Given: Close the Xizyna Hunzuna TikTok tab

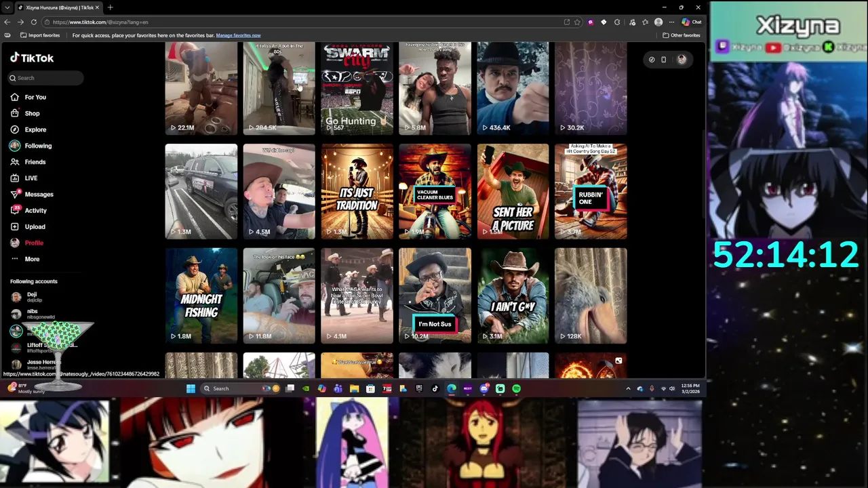Looking at the screenshot, I should (98, 7).
